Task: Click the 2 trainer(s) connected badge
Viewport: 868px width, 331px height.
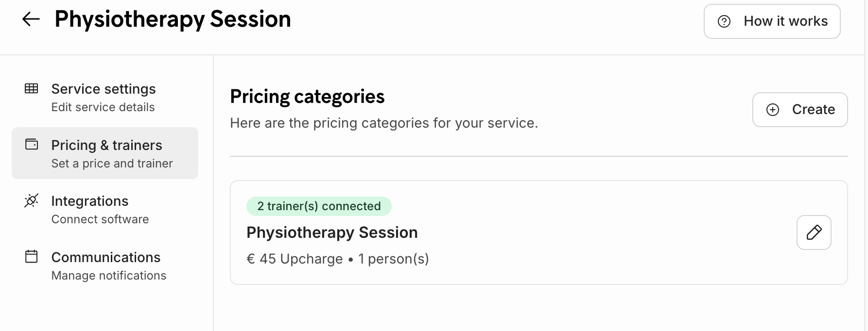Action: pos(319,206)
